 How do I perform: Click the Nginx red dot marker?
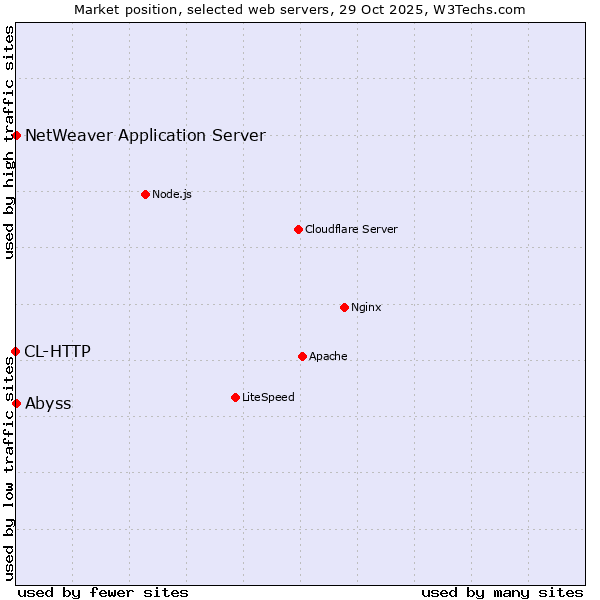pos(344,307)
